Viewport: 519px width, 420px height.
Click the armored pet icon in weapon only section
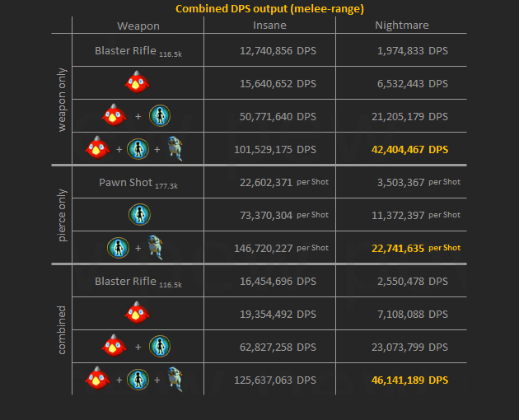point(172,148)
